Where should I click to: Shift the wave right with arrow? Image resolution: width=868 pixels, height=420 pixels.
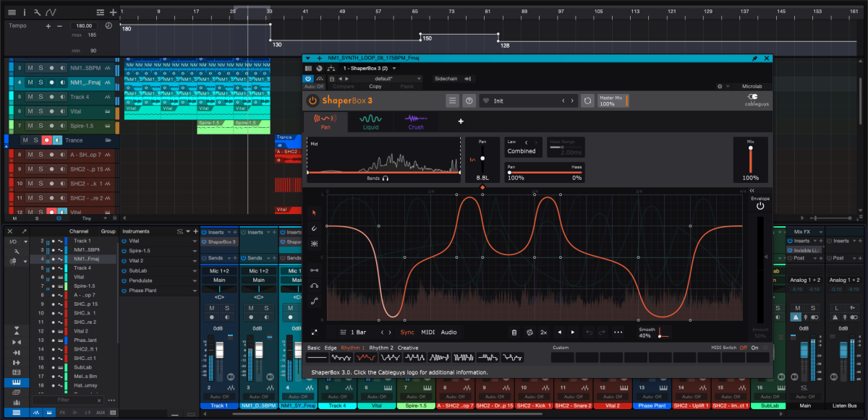tap(573, 333)
